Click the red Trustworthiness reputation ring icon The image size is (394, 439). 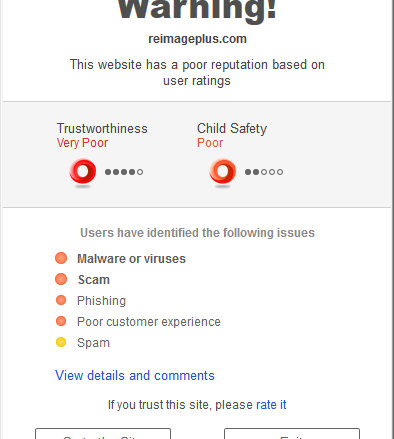pyautogui.click(x=83, y=172)
